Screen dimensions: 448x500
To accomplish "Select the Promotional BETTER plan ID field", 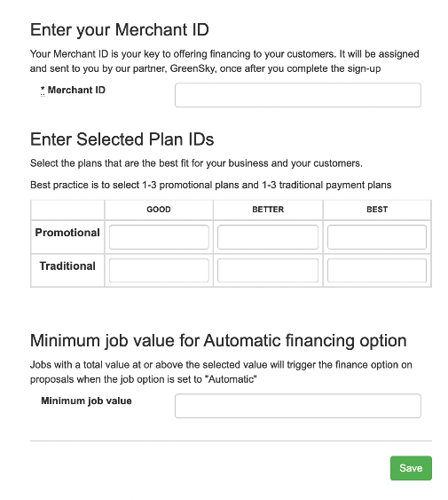I will click(x=268, y=237).
